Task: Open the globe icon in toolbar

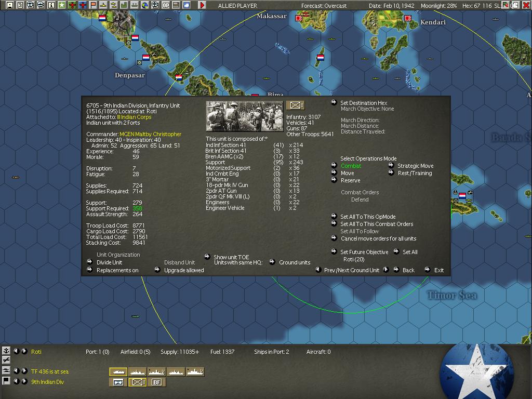Action: coord(144,5)
